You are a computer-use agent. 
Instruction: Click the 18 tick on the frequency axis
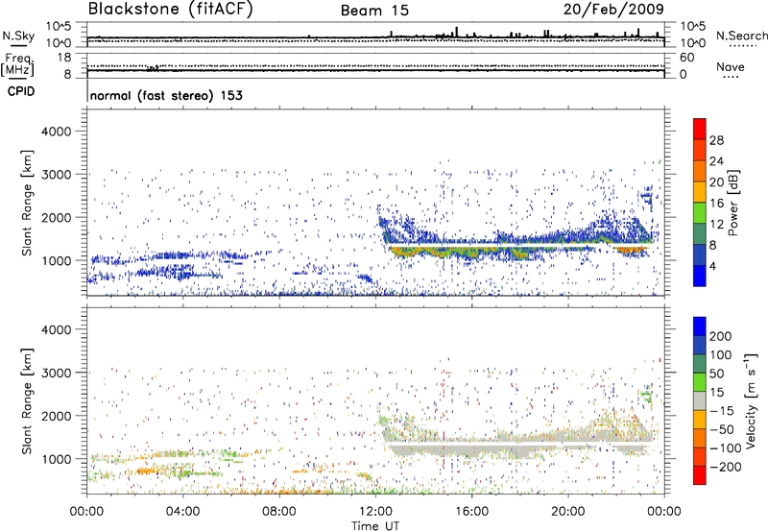[x=64, y=58]
